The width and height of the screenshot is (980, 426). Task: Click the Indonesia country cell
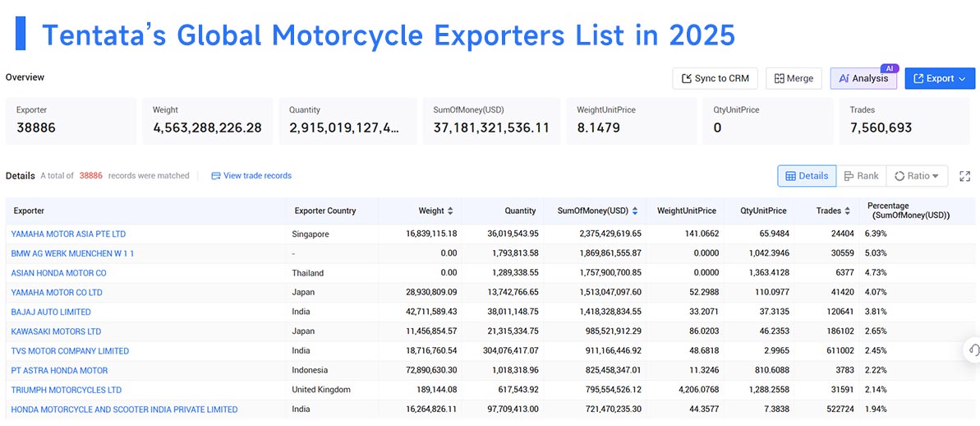310,370
